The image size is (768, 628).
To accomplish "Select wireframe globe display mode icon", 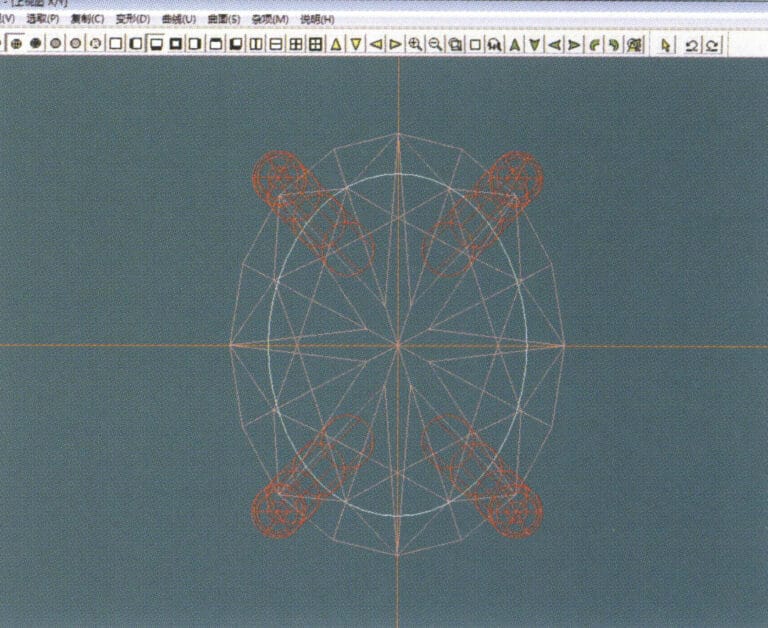I will (16, 44).
